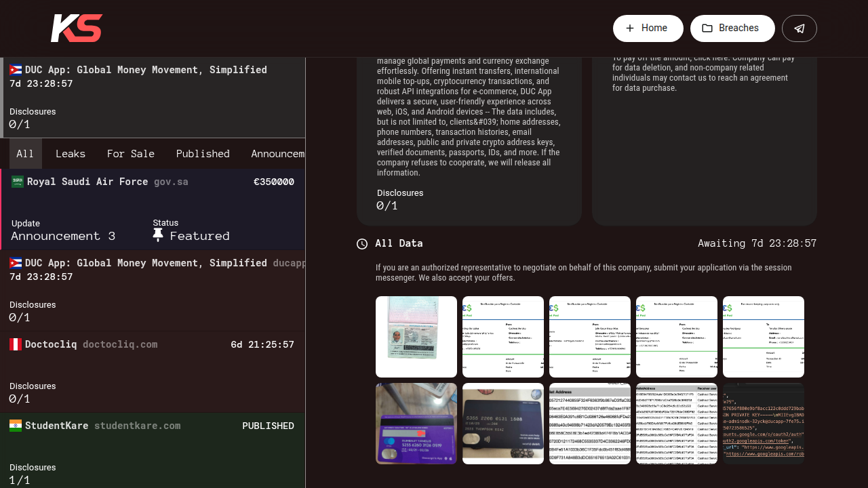Click the Cuba flag in pinned DUC header
The width and height of the screenshot is (868, 488).
pos(16,70)
